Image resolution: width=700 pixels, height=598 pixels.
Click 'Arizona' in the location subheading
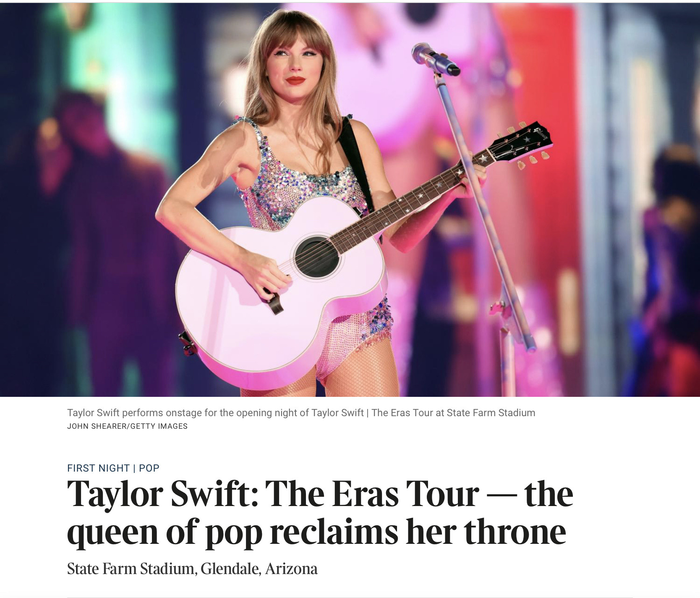click(291, 569)
